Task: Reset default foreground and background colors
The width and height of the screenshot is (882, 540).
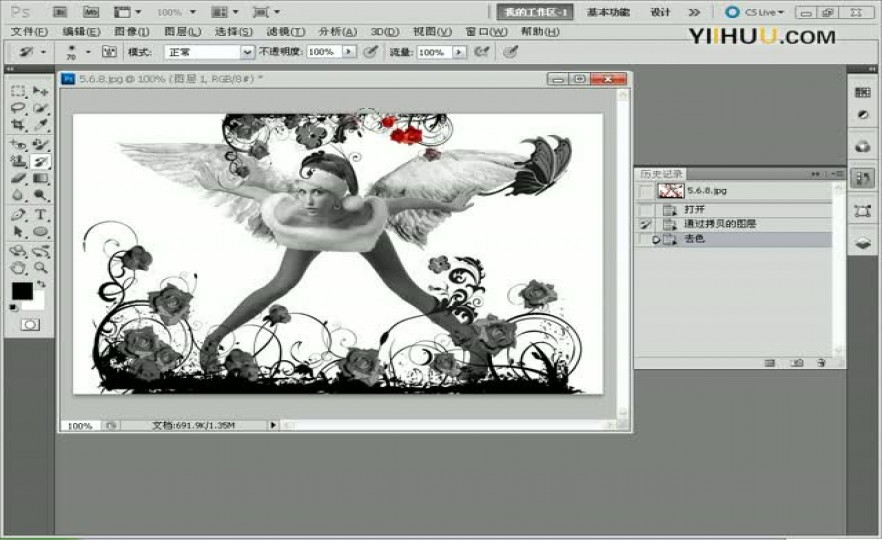Action: (14, 307)
